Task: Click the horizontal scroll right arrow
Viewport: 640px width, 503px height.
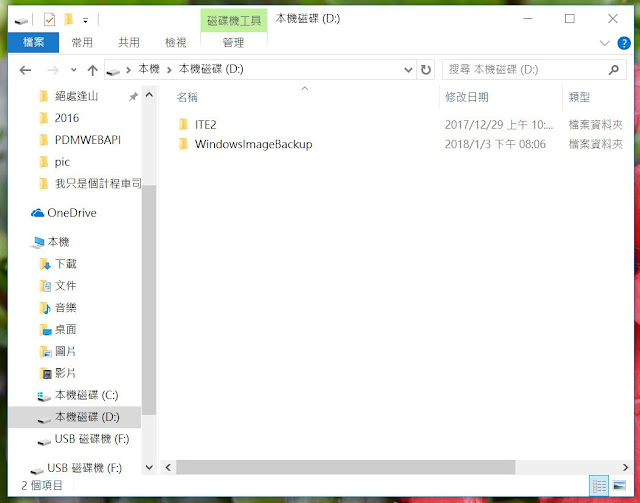Action: pyautogui.click(x=625, y=467)
